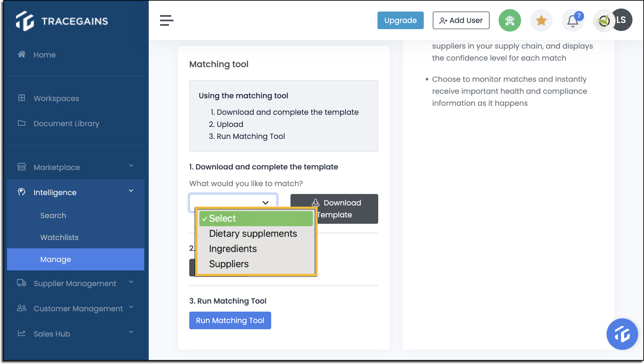Open the floating TraceGains help bubble

622,334
